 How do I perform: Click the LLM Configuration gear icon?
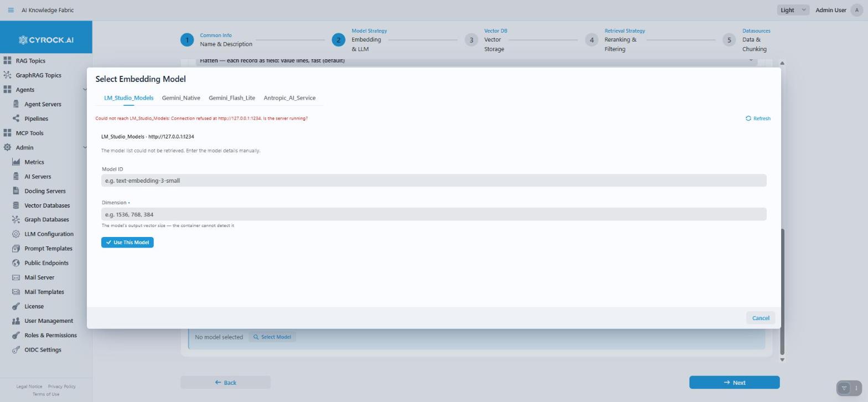coord(16,234)
